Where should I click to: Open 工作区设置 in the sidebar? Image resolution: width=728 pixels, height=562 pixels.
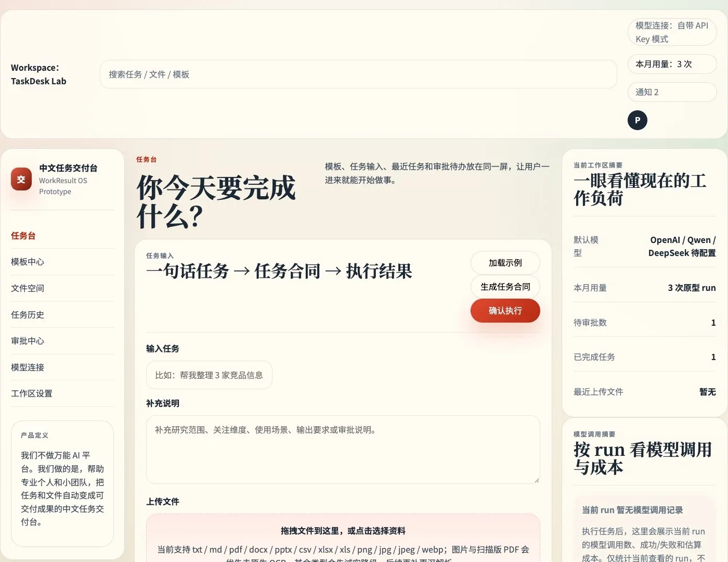pos(62,393)
